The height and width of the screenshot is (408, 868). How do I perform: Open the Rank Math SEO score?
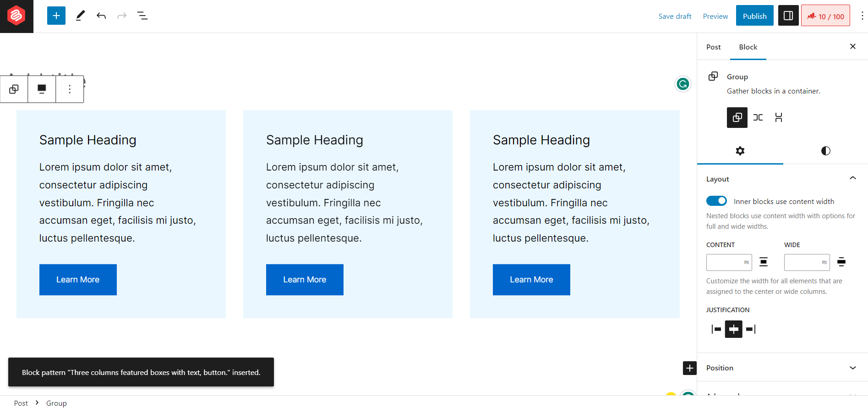pos(825,16)
